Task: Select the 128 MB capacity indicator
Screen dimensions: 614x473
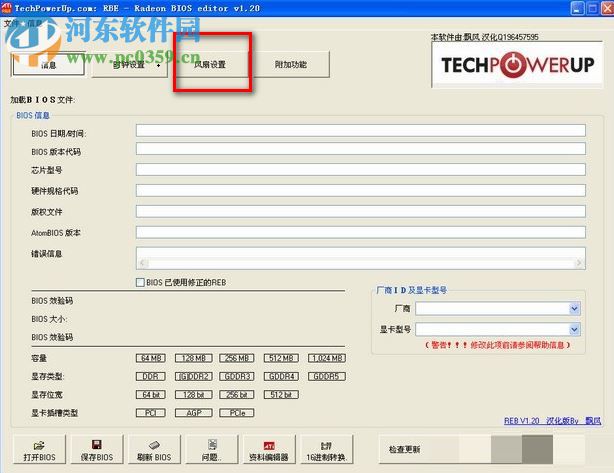Action: 194,358
